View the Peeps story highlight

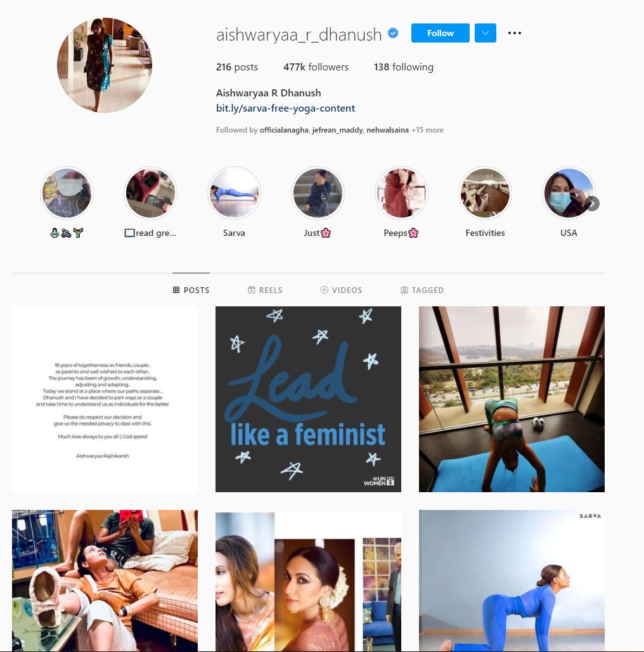401,193
